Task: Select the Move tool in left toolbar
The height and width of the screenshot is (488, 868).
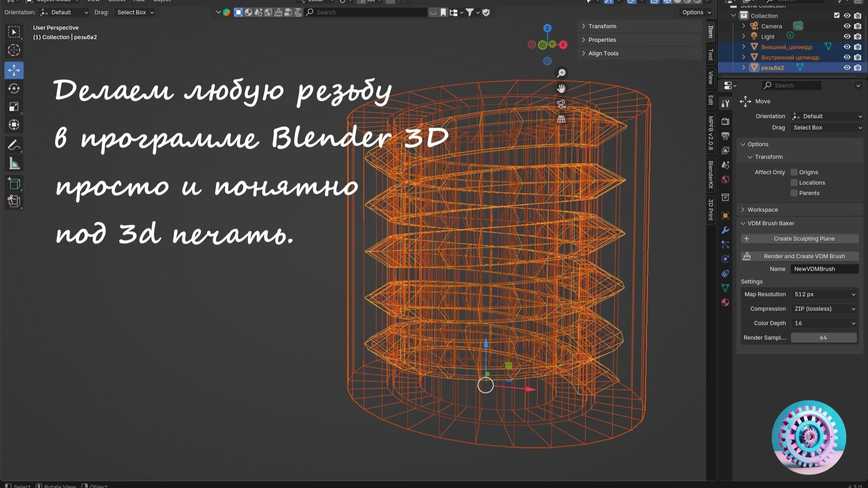Action: (14, 70)
